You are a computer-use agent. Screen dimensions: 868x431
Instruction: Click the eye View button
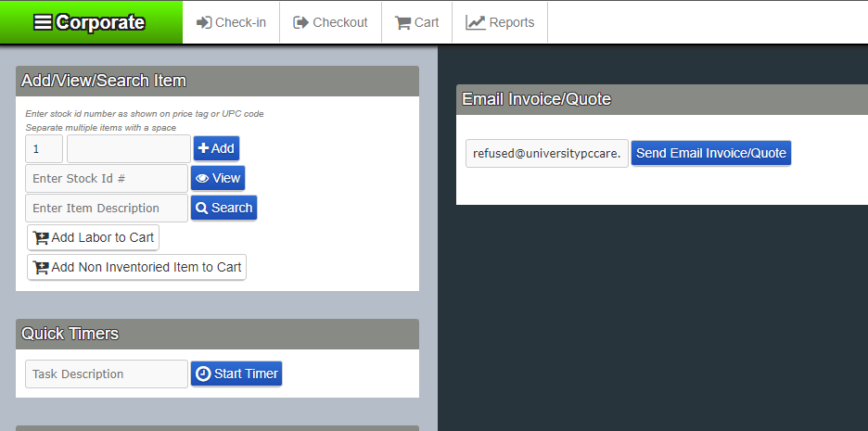[x=218, y=178]
